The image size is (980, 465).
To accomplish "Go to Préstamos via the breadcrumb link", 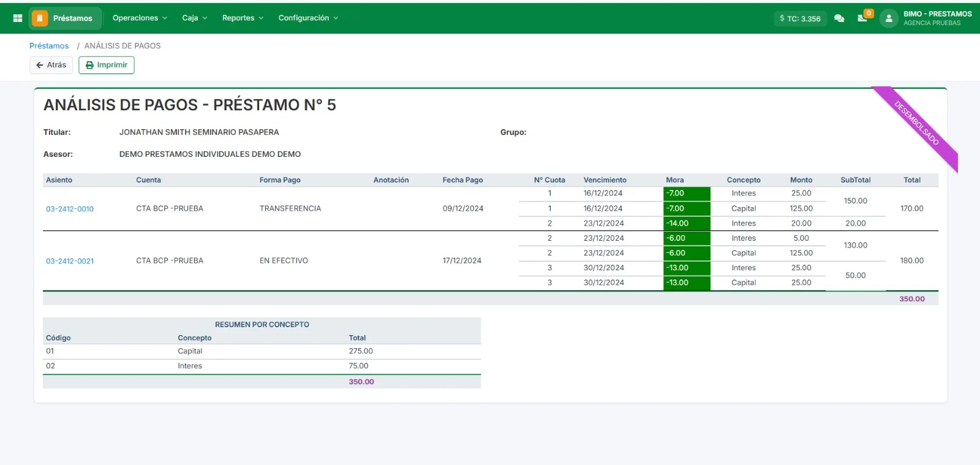I will click(x=49, y=46).
